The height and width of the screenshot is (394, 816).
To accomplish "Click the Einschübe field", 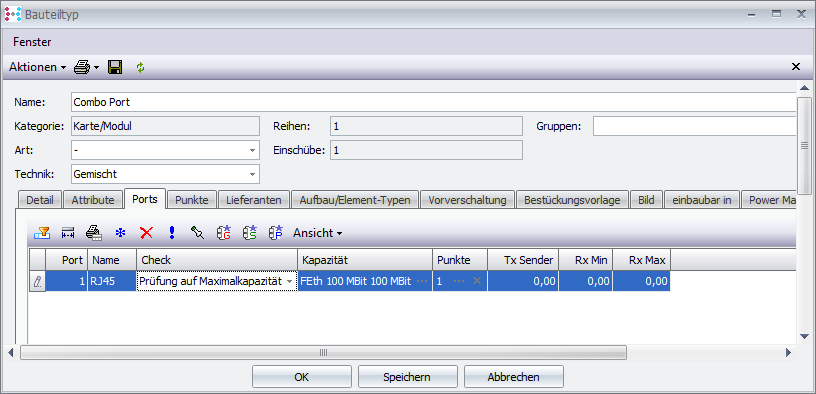I will 426,150.
